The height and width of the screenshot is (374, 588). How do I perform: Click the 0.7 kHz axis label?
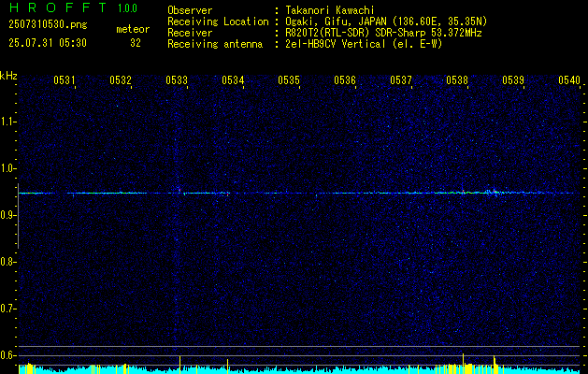(x=7, y=309)
